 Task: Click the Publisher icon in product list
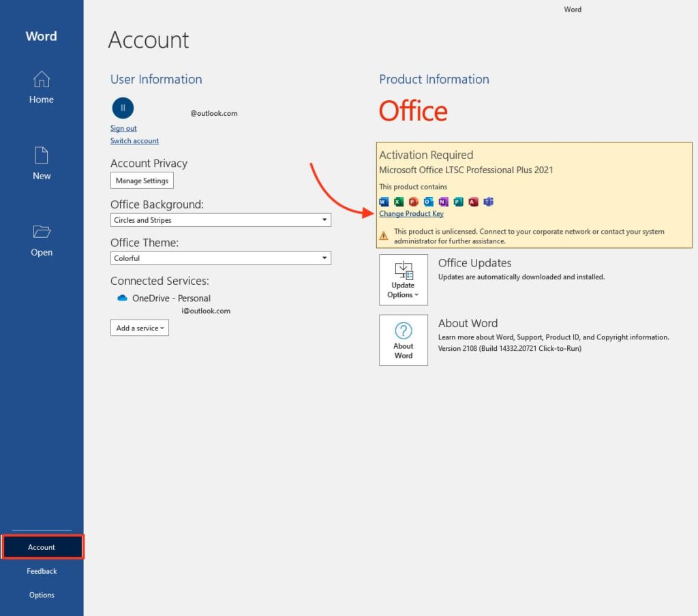click(459, 202)
